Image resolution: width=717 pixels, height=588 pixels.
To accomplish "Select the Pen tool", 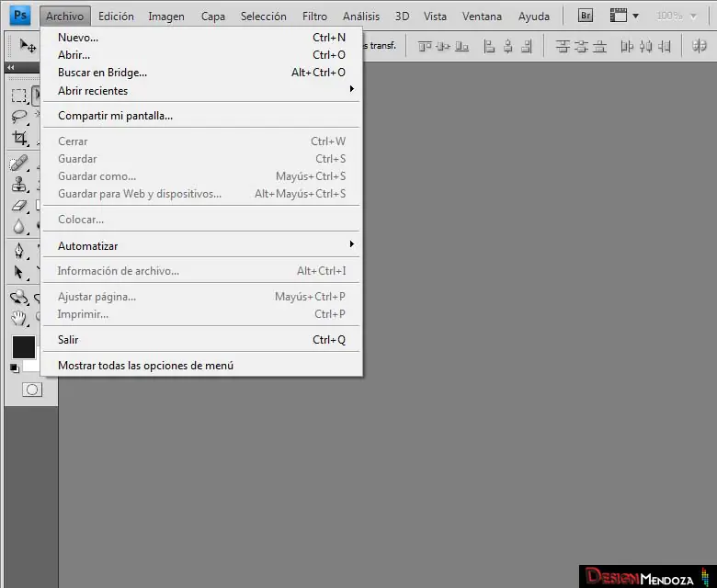I will [19, 251].
